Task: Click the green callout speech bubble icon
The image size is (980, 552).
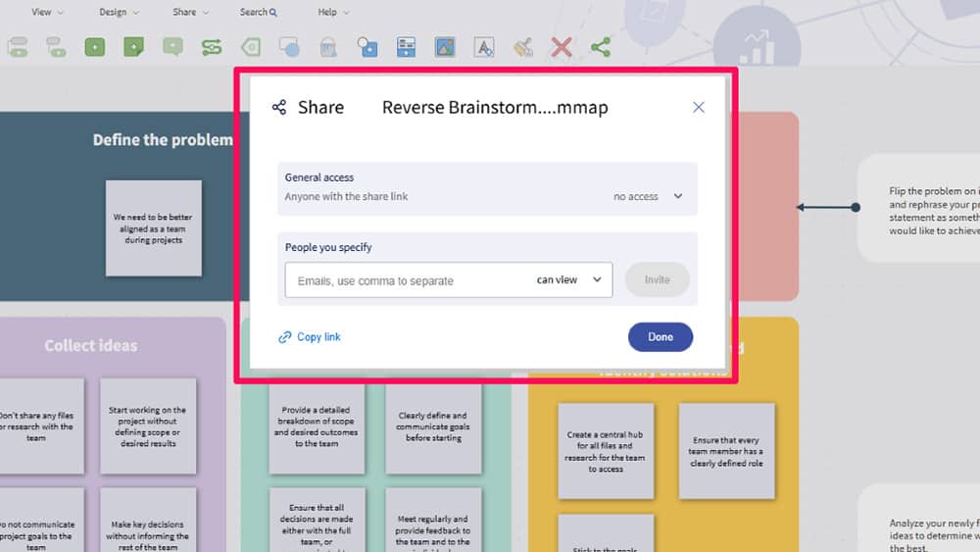Action: point(172,47)
